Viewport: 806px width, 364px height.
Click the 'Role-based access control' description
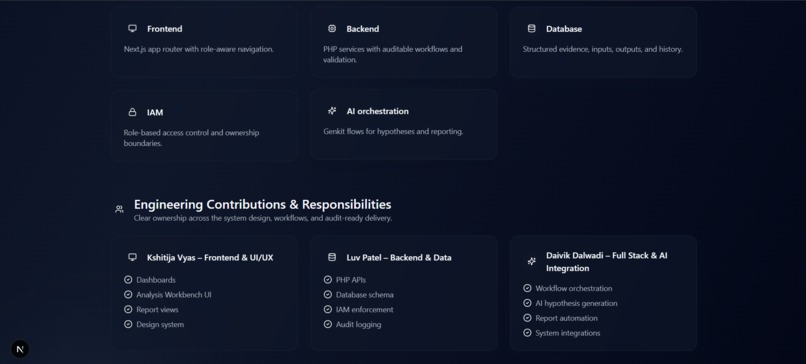(191, 138)
